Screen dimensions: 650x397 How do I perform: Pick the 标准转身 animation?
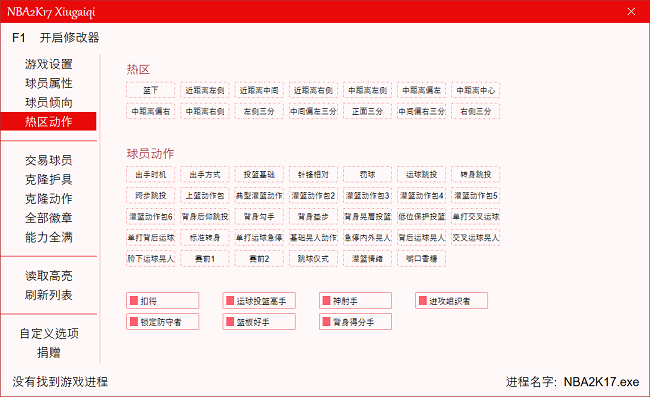click(205, 237)
